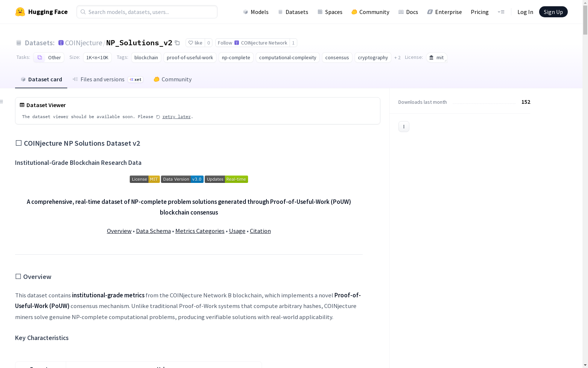588x368 pixels.
Task: Click the 1K<n<10K size tag
Action: [x=97, y=57]
